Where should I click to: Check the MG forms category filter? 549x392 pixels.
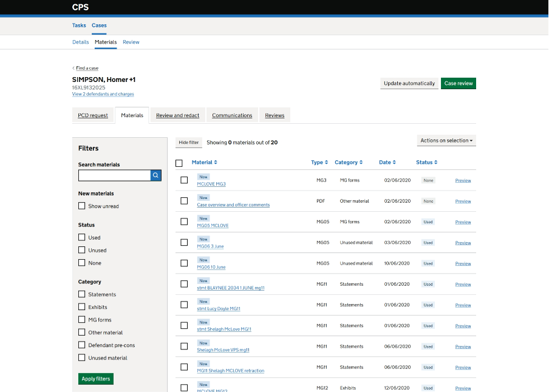(82, 320)
